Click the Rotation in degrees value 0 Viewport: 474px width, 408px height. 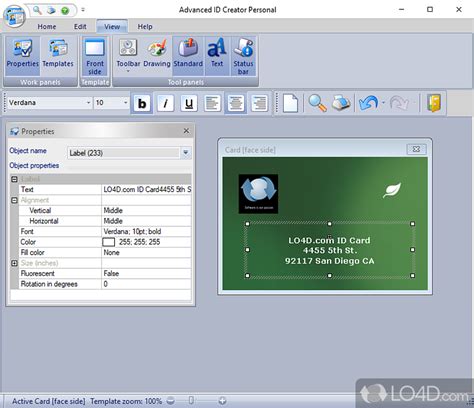(146, 284)
